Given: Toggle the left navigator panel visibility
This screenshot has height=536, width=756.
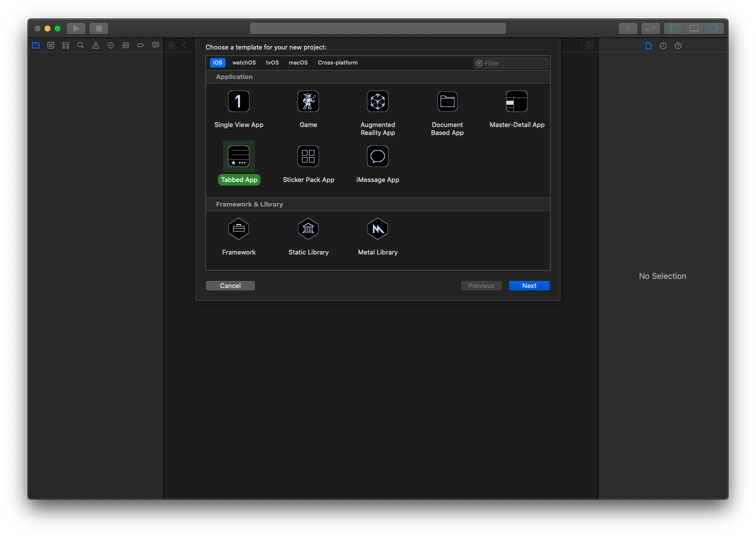Looking at the screenshot, I should tap(674, 28).
